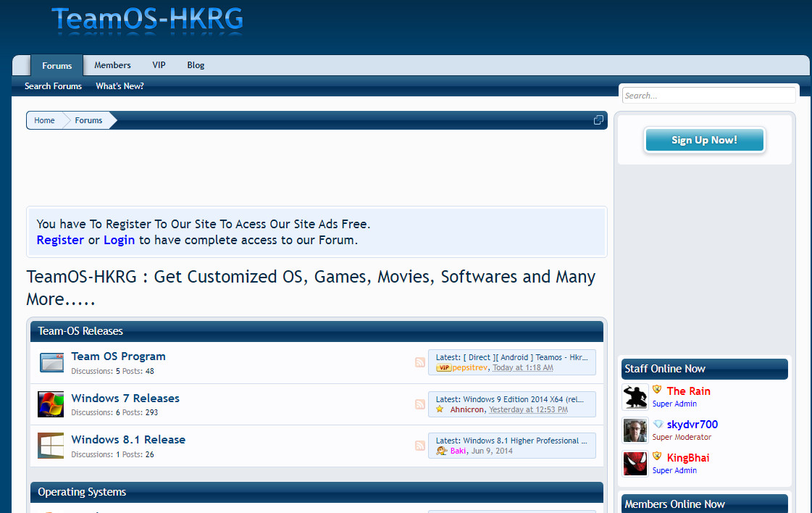The width and height of the screenshot is (812, 513).
Task: Open the Blog tab
Action: click(x=196, y=65)
